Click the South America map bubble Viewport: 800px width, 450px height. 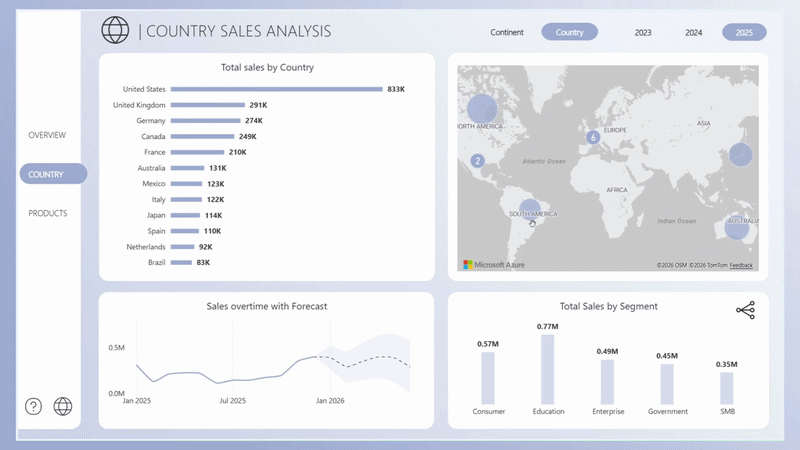click(x=530, y=210)
